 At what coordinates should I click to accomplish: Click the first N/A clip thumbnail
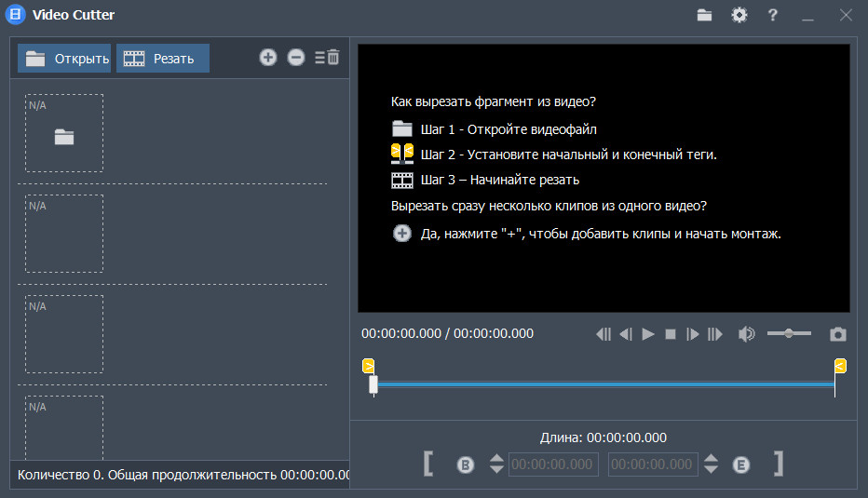64,133
